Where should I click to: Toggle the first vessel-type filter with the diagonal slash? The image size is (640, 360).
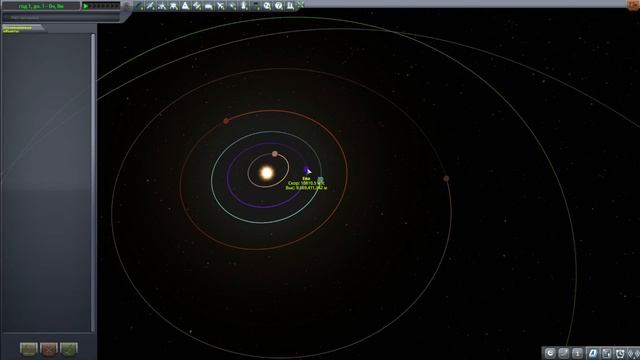[139, 6]
